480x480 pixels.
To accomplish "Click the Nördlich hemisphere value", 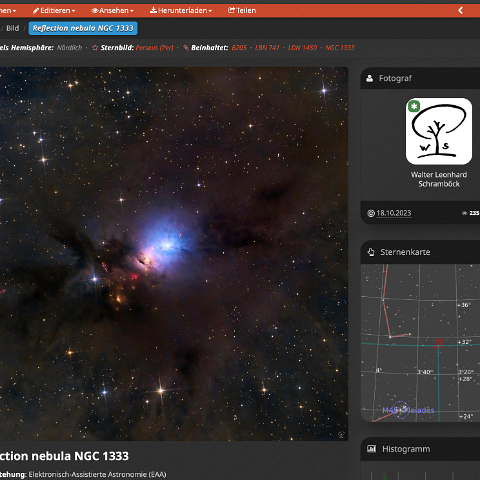I will pyautogui.click(x=69, y=48).
